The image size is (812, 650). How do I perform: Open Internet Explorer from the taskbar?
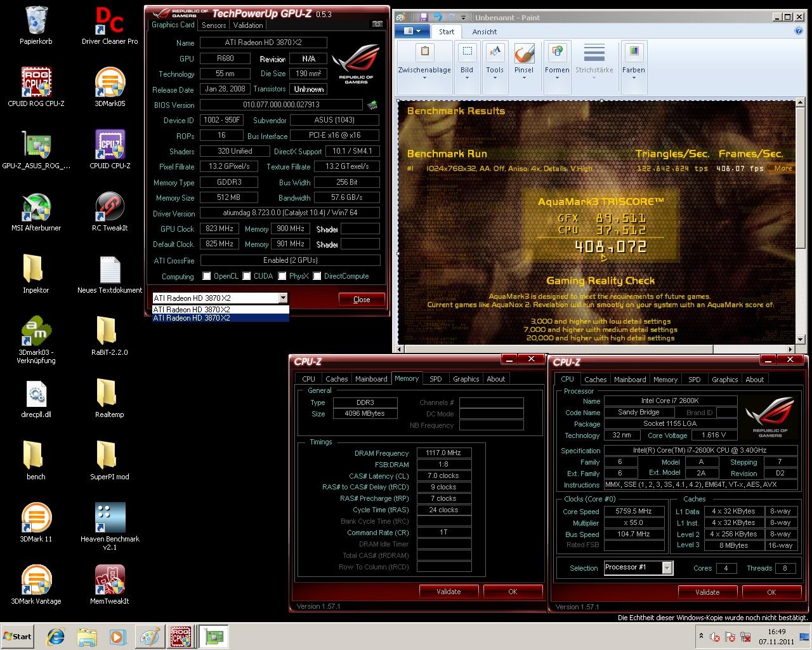(56, 636)
